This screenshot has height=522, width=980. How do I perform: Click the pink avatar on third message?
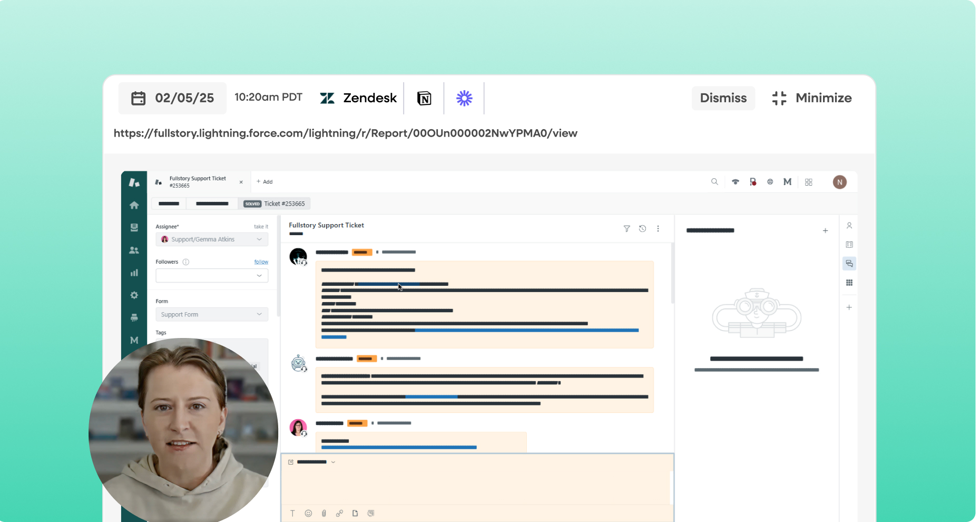point(298,428)
